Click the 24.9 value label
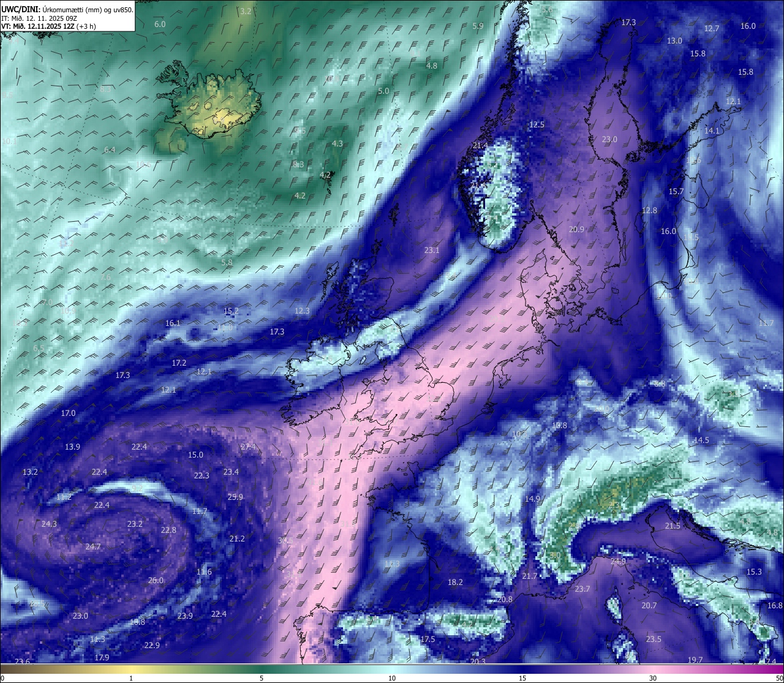This screenshot has width=784, height=683. tap(619, 561)
